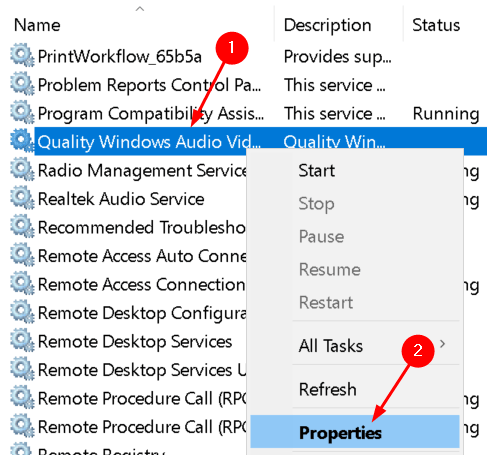Select Remote Access Auto Connection row

click(x=142, y=256)
